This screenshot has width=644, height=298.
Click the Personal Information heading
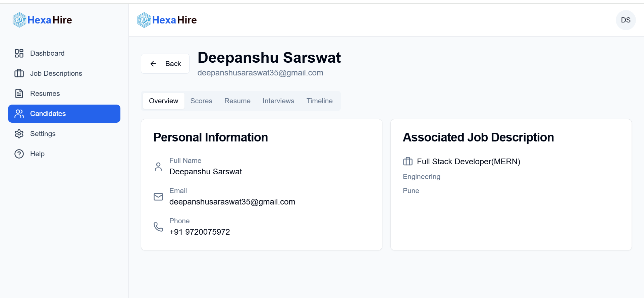211,137
